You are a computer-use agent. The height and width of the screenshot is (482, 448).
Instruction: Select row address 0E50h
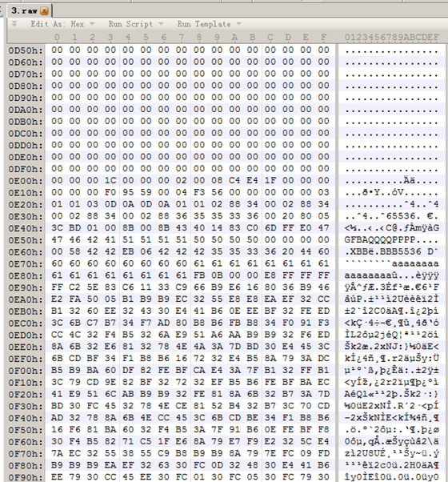coord(26,240)
